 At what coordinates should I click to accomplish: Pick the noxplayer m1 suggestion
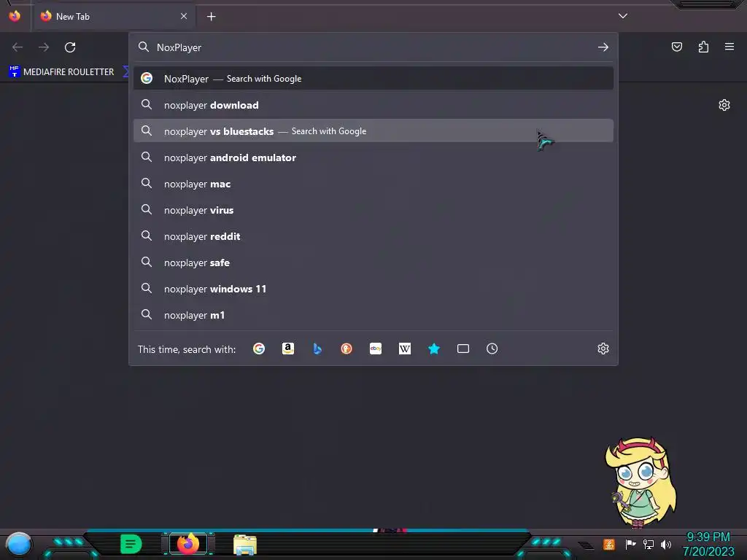[373, 315]
